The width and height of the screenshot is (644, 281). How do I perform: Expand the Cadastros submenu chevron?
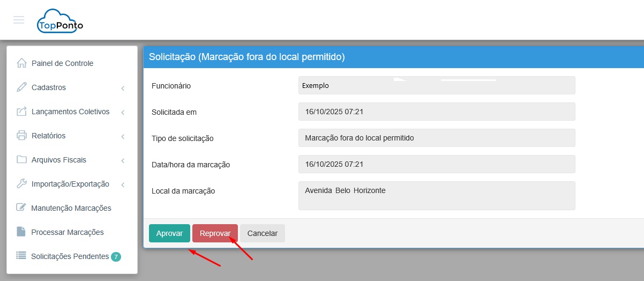pos(123,88)
